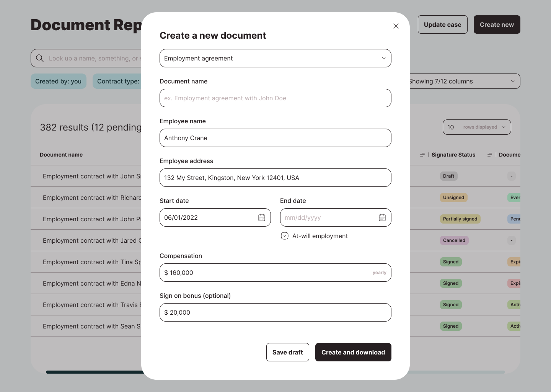Focus the Document name input field

pos(275,98)
